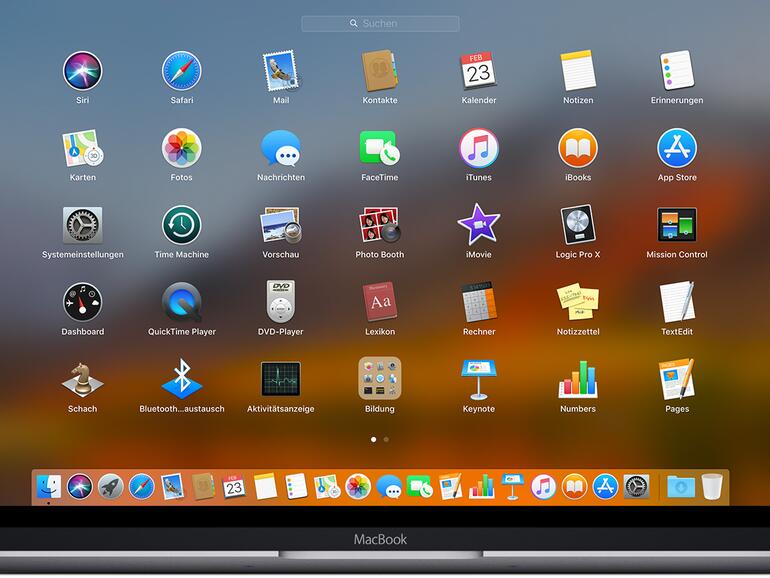Open Keynote podium icon in Dock
The height and width of the screenshot is (578, 770).
(512, 487)
